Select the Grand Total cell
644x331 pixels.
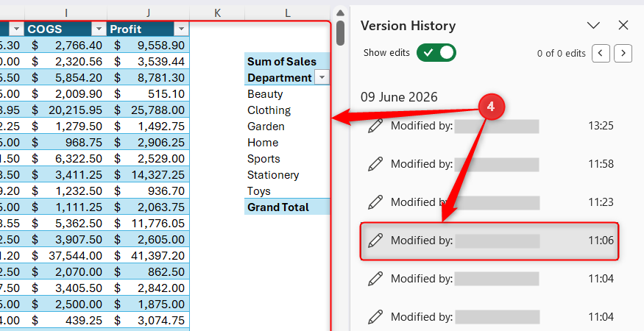click(x=287, y=207)
